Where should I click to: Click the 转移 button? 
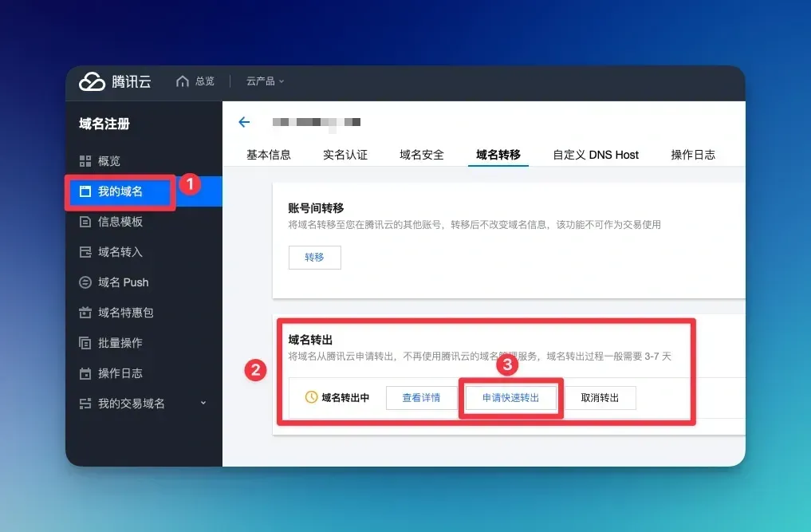(314, 257)
